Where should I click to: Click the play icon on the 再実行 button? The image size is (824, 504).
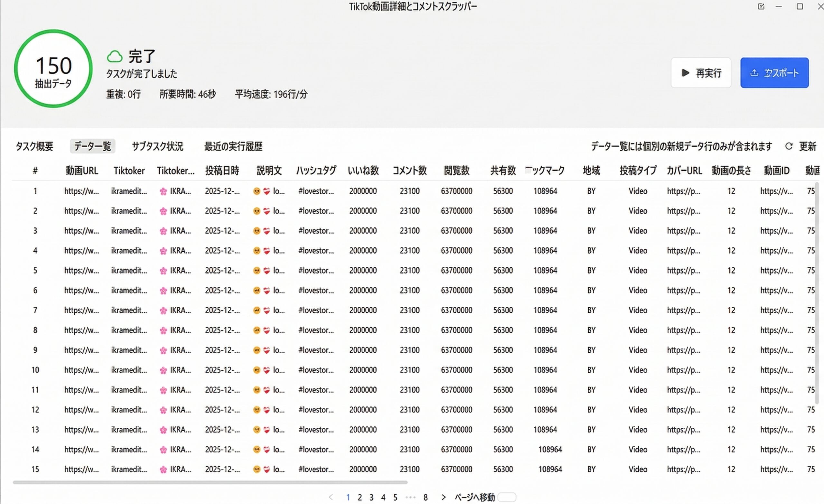pyautogui.click(x=685, y=73)
